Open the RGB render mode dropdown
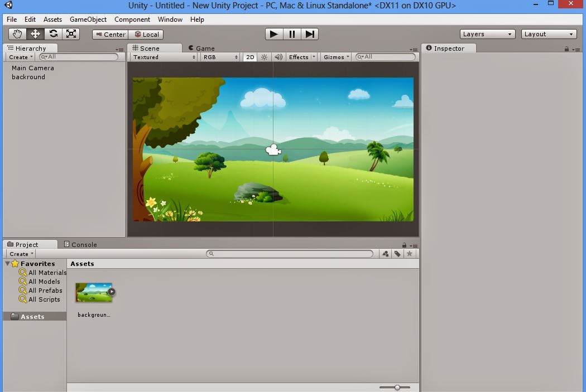The image size is (586, 392). [220, 57]
